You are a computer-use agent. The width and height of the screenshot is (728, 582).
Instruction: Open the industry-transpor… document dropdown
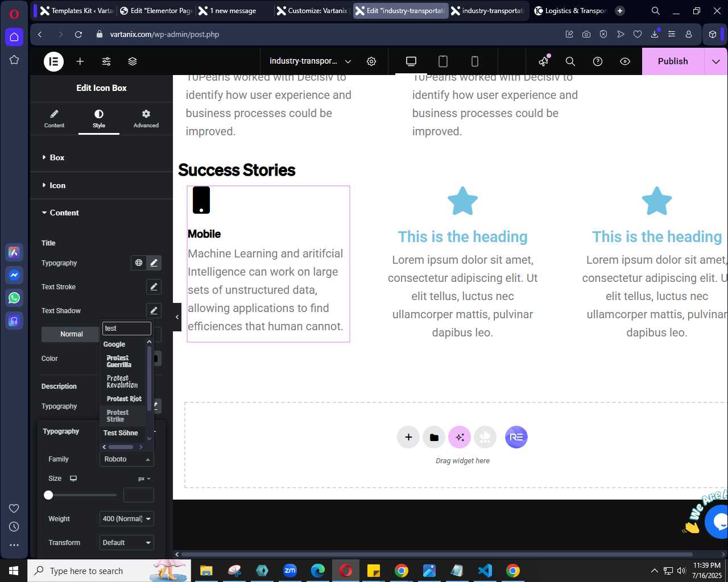pyautogui.click(x=310, y=61)
